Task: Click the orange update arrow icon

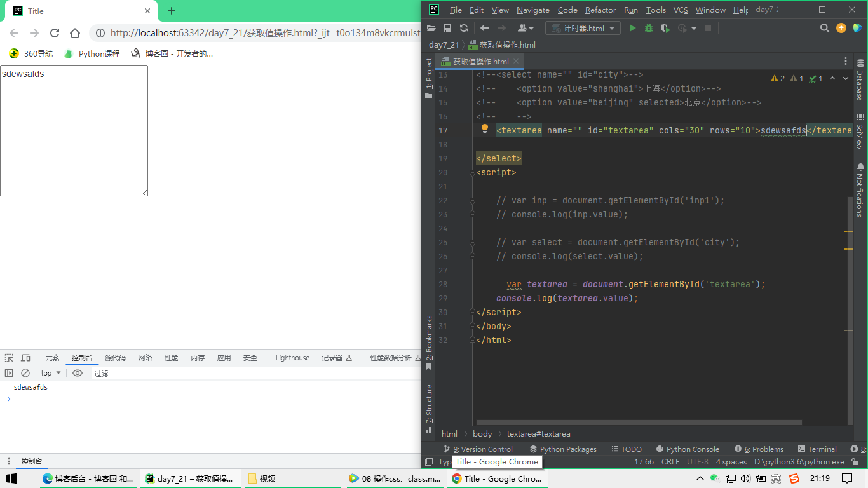Action: [841, 28]
